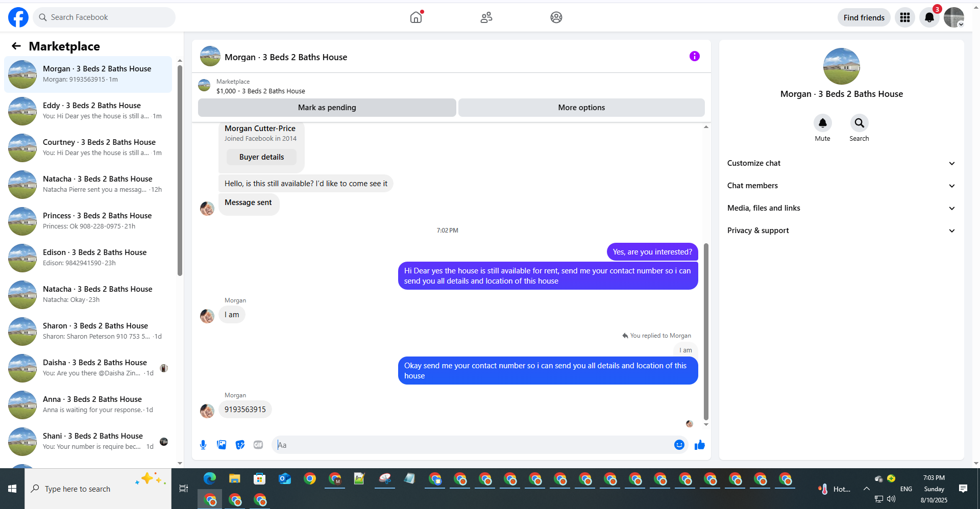The image size is (980, 509).
Task: Click the chat messages scrollbar
Action: point(706,332)
